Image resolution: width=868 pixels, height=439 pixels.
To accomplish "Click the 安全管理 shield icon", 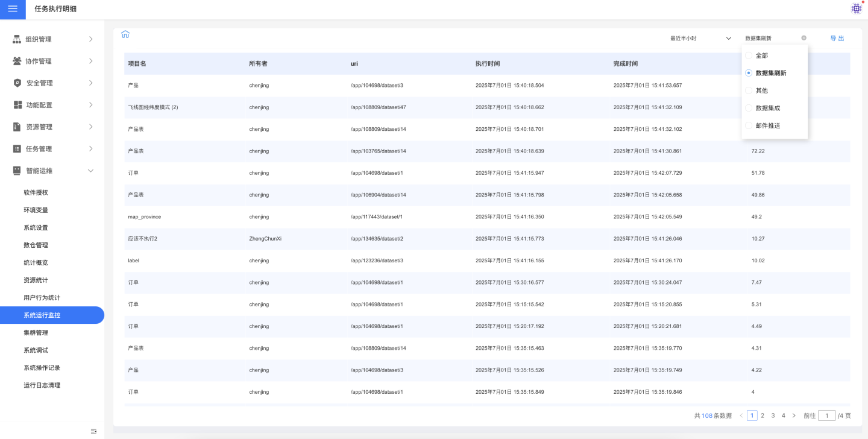I will 17,83.
